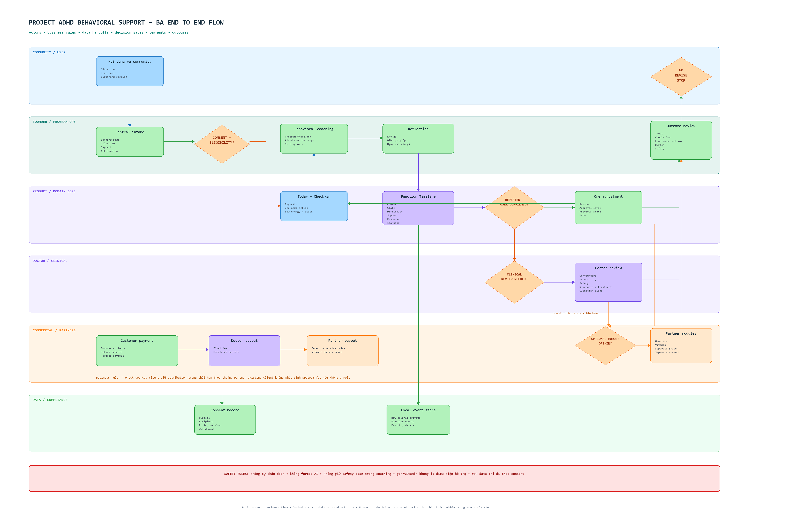Select the Doctor review node

click(608, 282)
